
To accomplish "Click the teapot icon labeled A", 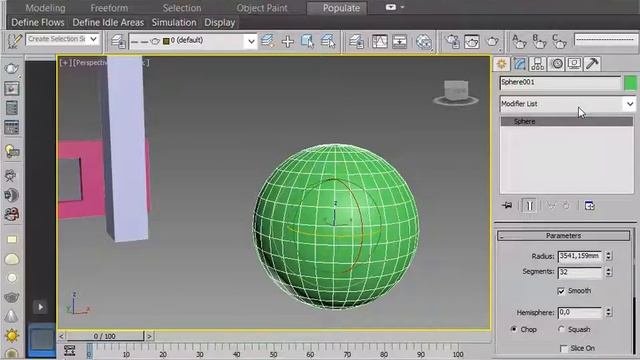I will [519, 41].
